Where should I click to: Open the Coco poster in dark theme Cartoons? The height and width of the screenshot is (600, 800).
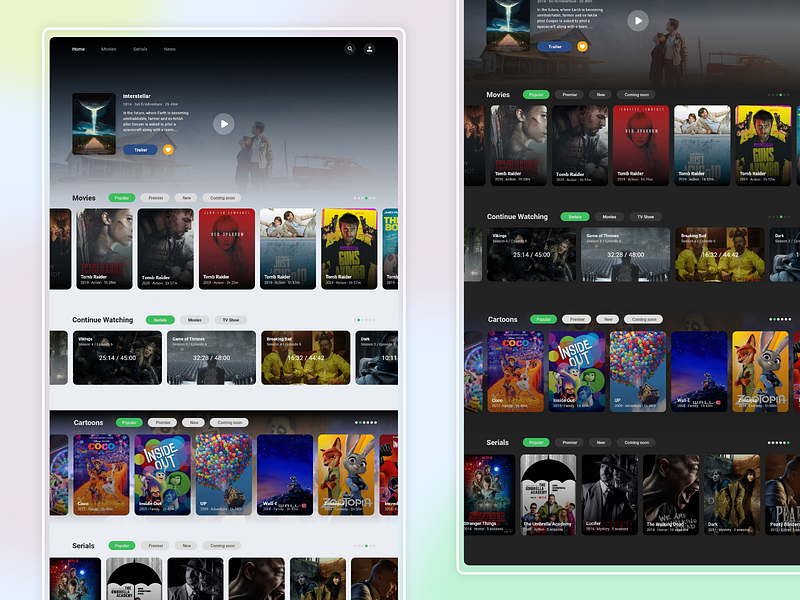(516, 371)
